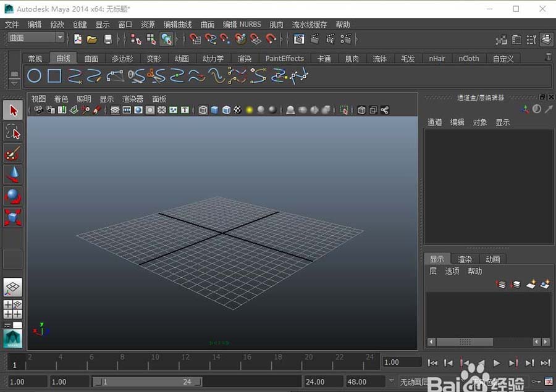Enable use all lights yellow bulb
556x392 pixels.
coord(250,110)
